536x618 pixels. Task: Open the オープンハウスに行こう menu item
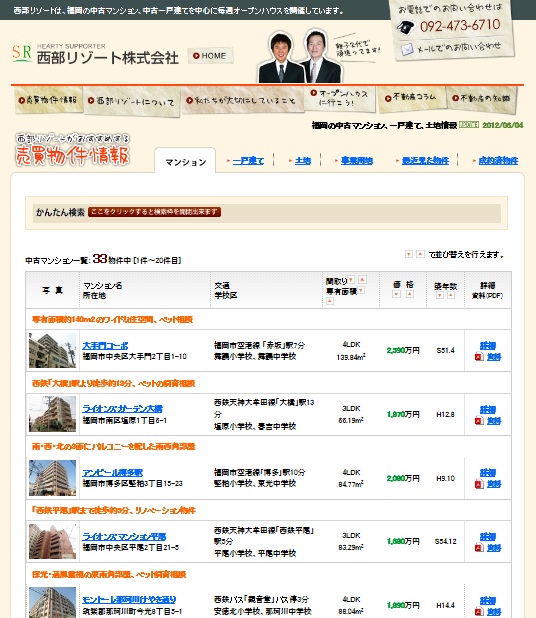point(341,99)
